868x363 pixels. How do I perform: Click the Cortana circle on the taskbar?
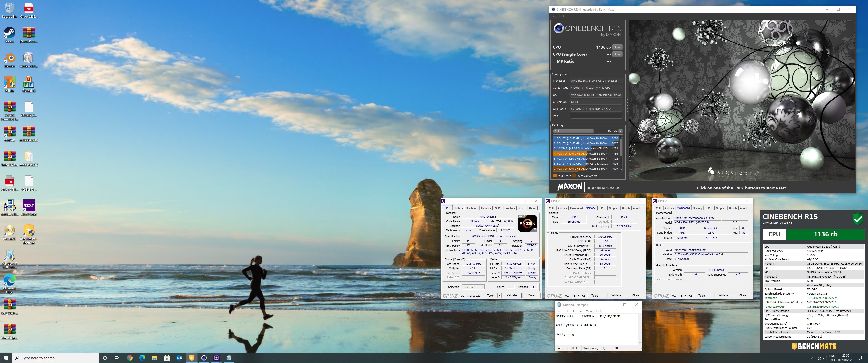coord(105,358)
